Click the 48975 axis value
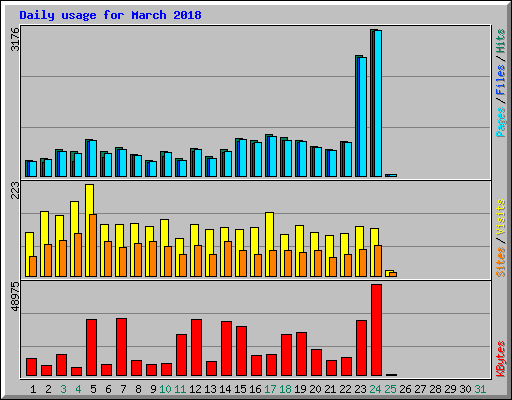Viewport: 512px width, 400px height. click(15, 296)
